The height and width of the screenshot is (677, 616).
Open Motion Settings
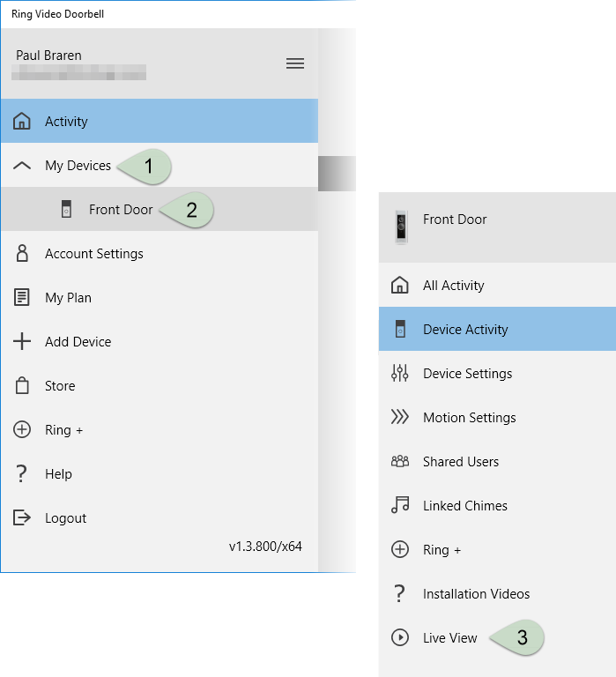[497, 417]
